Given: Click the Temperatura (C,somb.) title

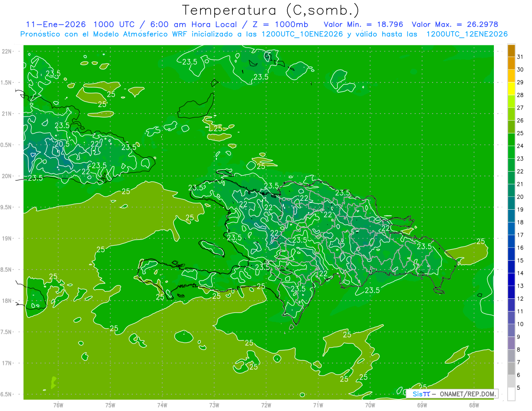Looking at the screenshot, I should tap(271, 11).
